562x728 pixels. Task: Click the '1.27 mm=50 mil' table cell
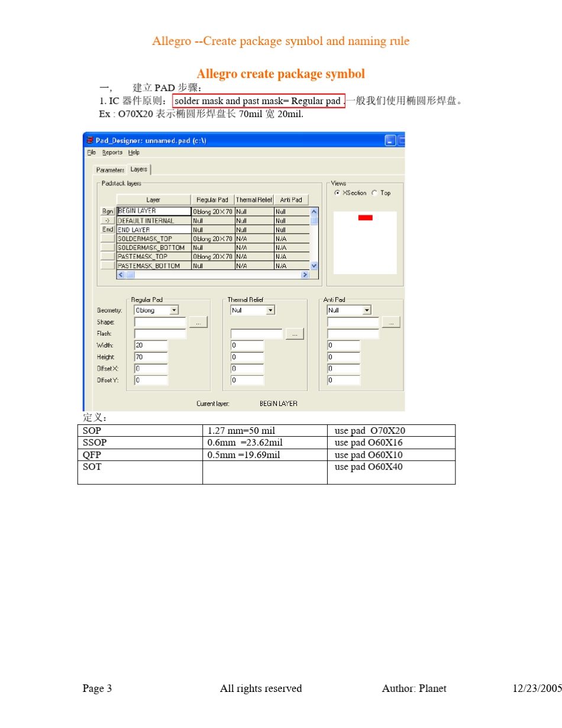tap(265, 431)
